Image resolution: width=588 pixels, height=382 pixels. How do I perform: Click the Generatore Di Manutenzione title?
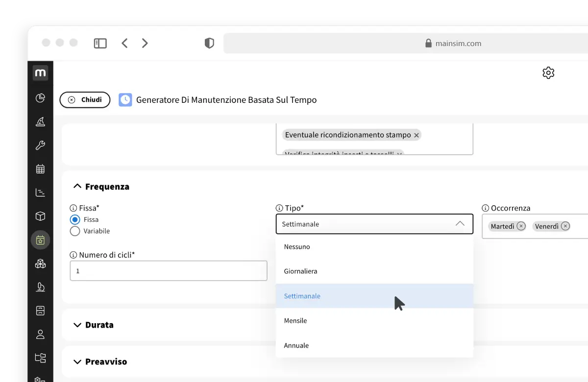click(226, 100)
